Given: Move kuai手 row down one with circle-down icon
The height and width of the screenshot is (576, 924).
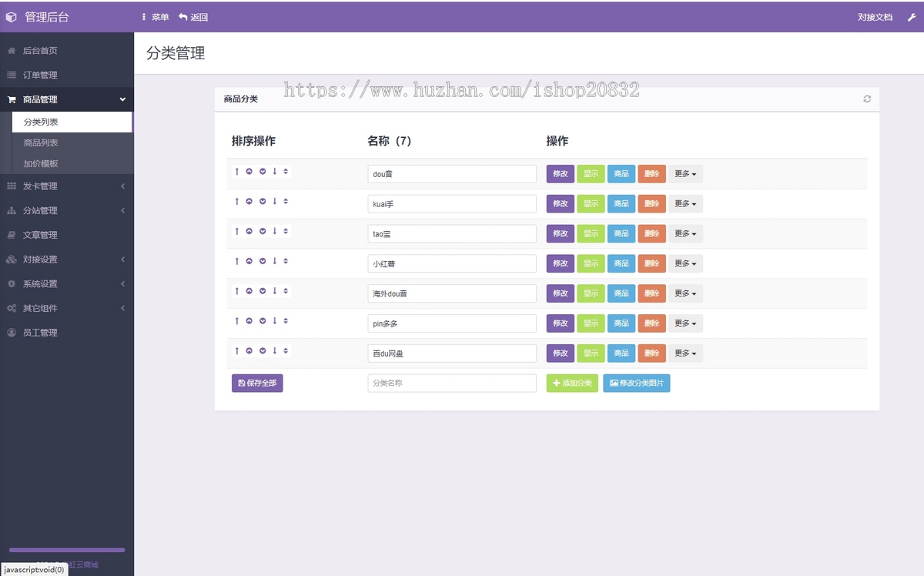Looking at the screenshot, I should click(263, 201).
